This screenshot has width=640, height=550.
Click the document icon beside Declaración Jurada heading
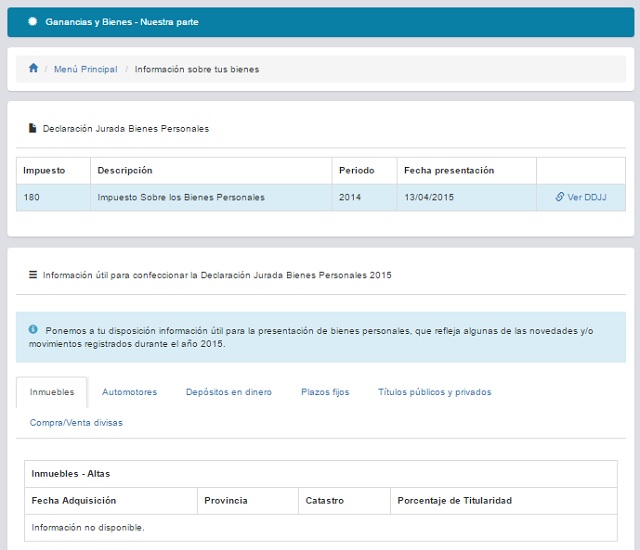click(33, 129)
